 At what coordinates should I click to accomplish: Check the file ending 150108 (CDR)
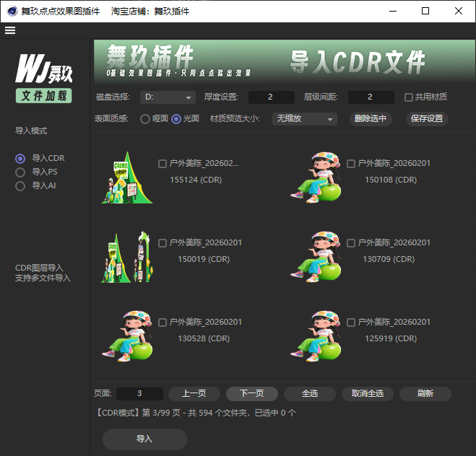coord(351,164)
